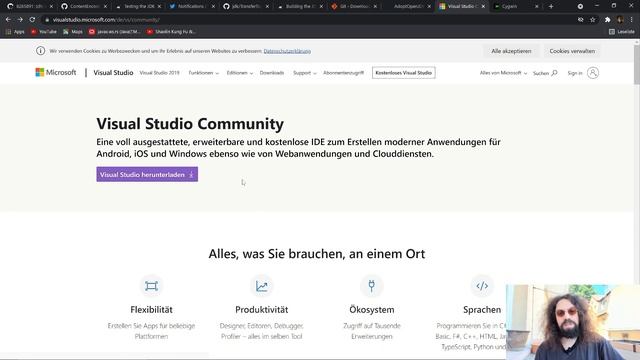Close the Visual Studio tab

483,7
